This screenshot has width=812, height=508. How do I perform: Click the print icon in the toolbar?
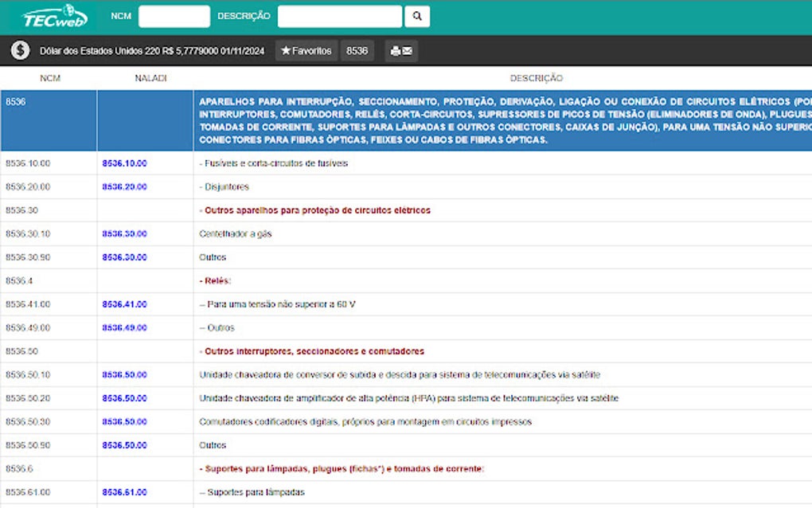click(x=395, y=50)
